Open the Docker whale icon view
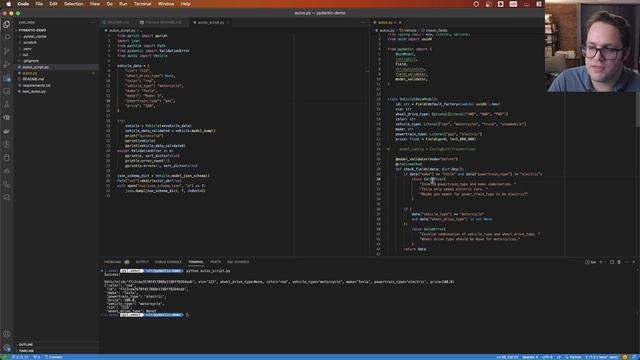Screen dimensions: 640x360 [7, 131]
